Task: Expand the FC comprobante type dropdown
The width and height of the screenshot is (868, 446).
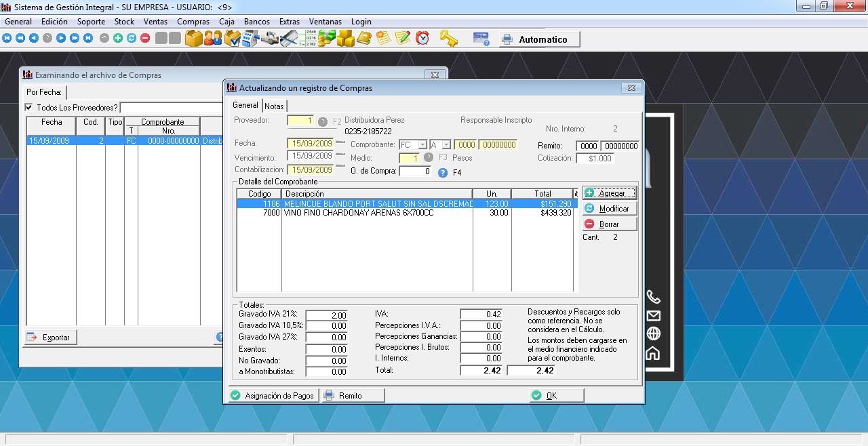Action: tap(422, 145)
